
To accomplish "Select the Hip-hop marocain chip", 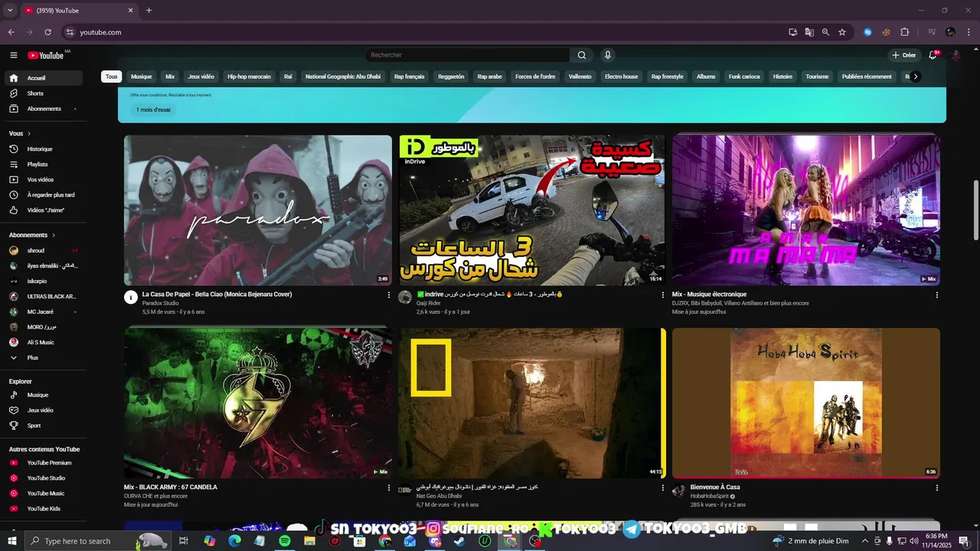I will [249, 77].
